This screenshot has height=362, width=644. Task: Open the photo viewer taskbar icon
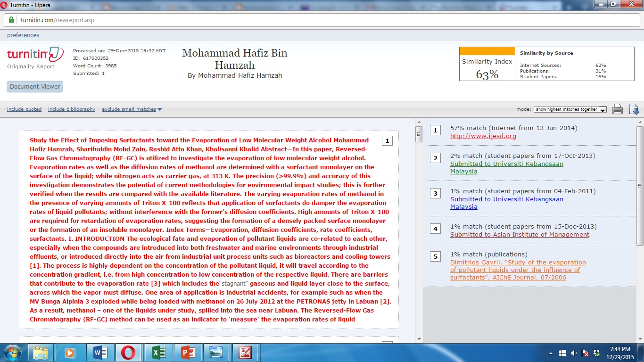tap(216, 353)
